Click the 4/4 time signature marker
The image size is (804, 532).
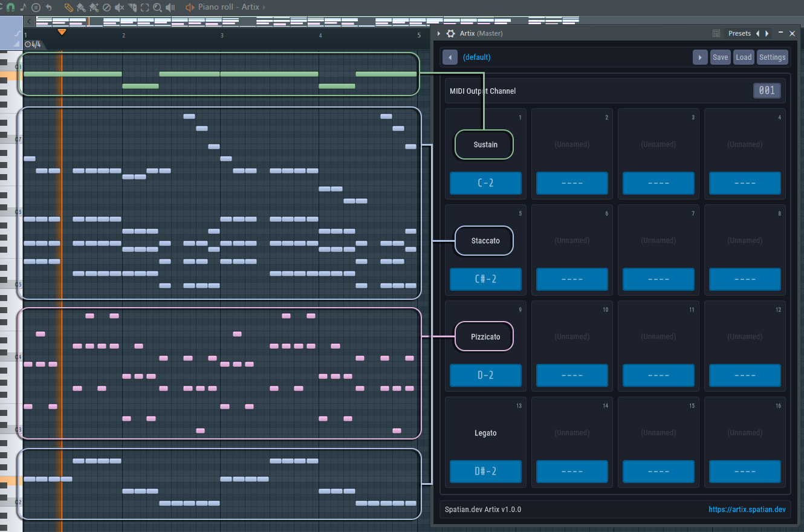click(x=33, y=44)
